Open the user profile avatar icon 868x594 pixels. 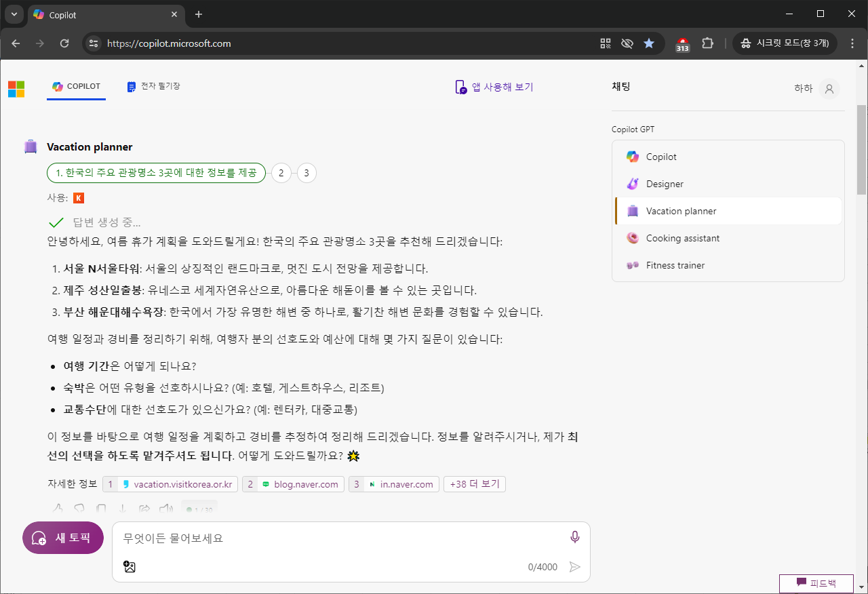(829, 89)
